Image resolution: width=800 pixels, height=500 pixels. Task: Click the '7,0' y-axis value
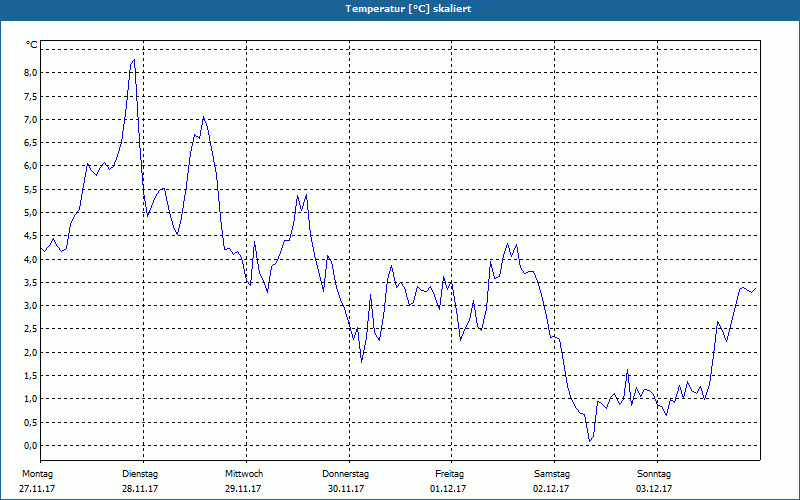[31, 120]
